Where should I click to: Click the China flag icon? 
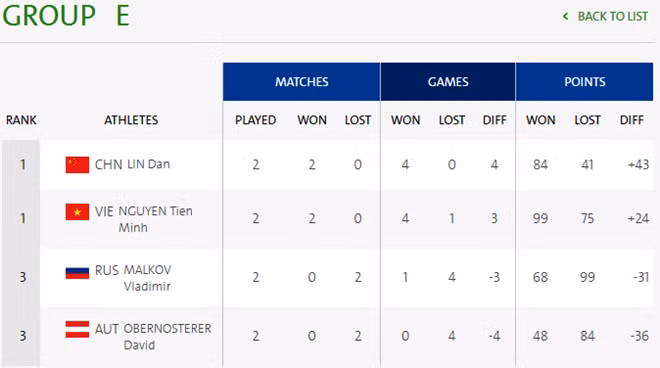click(x=77, y=165)
